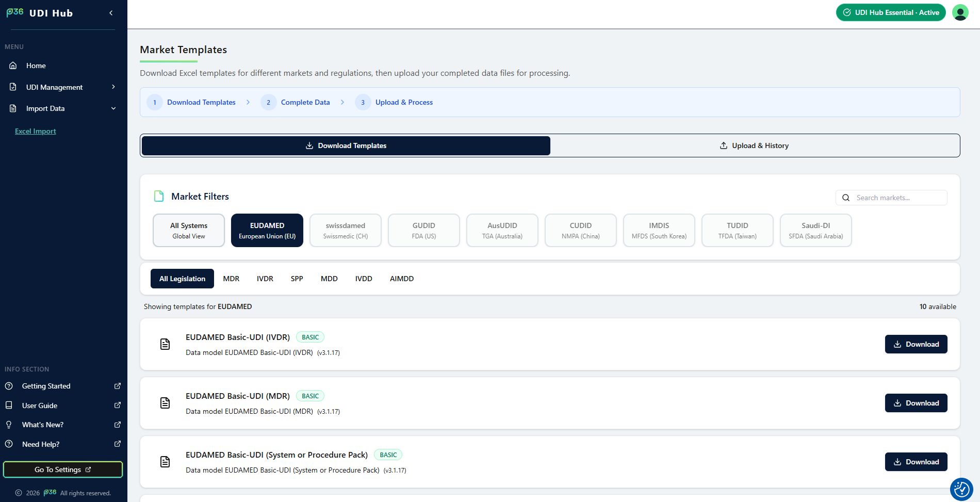
Task: Click the System or Procedure Pack document icon
Action: coord(165,462)
